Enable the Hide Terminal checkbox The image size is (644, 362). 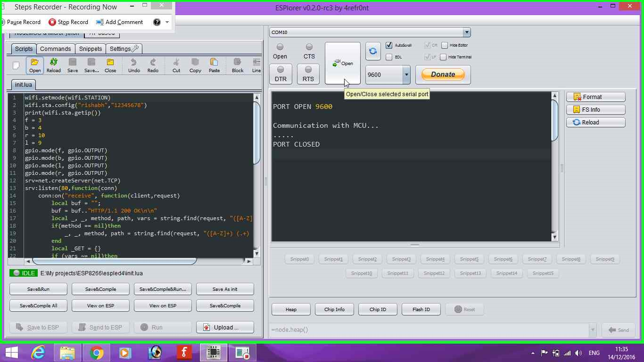coord(443,57)
